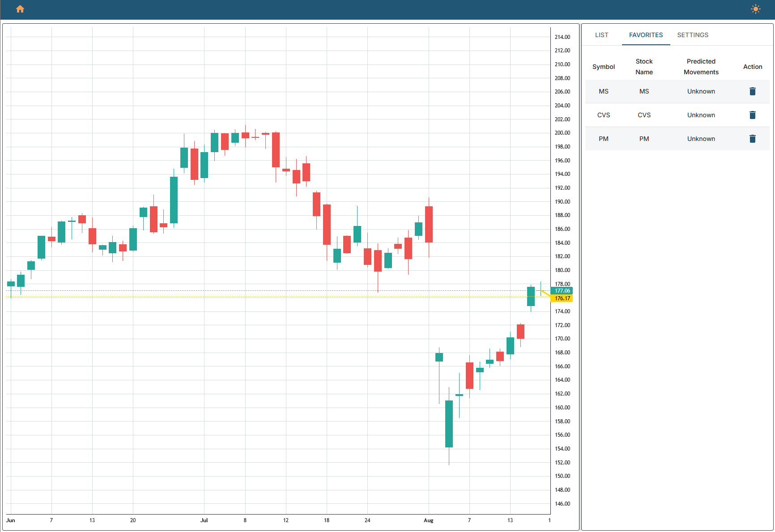This screenshot has width=775, height=532.
Task: Switch to the LIST tab
Action: point(601,35)
